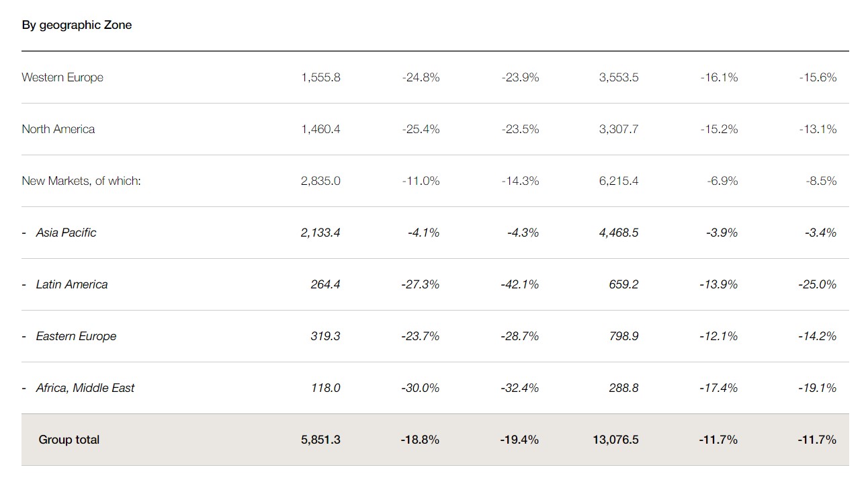The image size is (868, 482).
Task: Click the Eastern Europe row label
Action: coord(76,336)
